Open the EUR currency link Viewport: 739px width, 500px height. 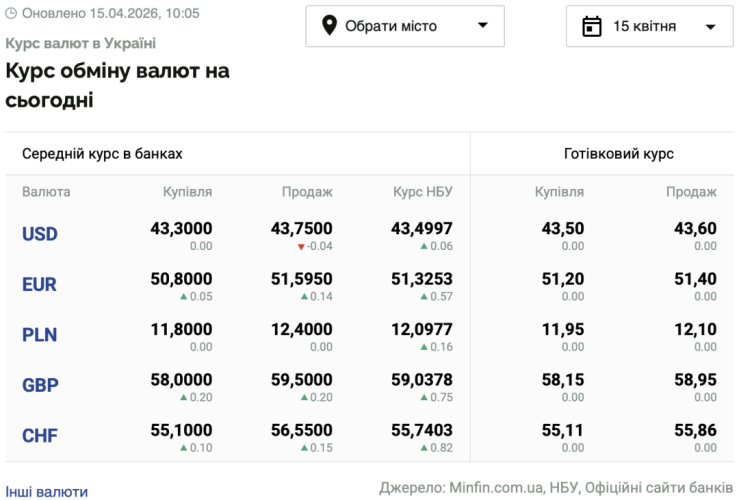pyautogui.click(x=39, y=284)
